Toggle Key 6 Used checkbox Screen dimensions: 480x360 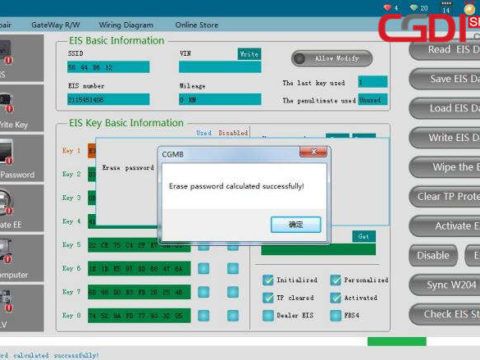click(204, 268)
